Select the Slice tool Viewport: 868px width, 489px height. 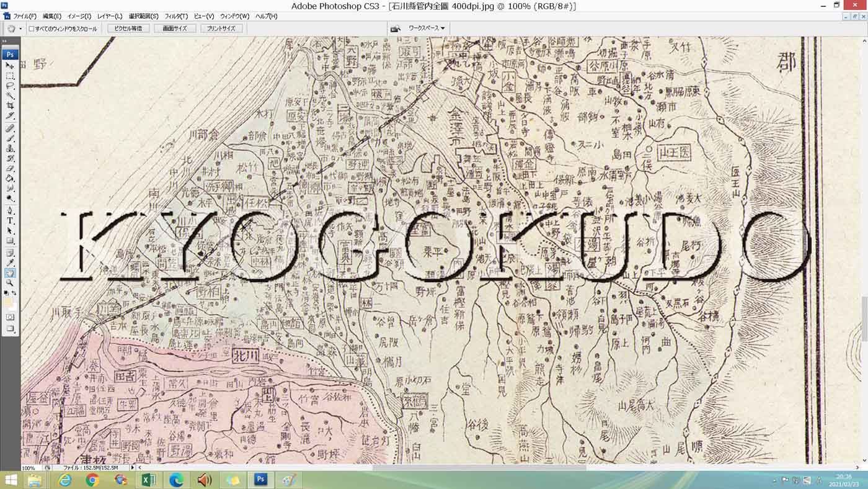(10, 115)
